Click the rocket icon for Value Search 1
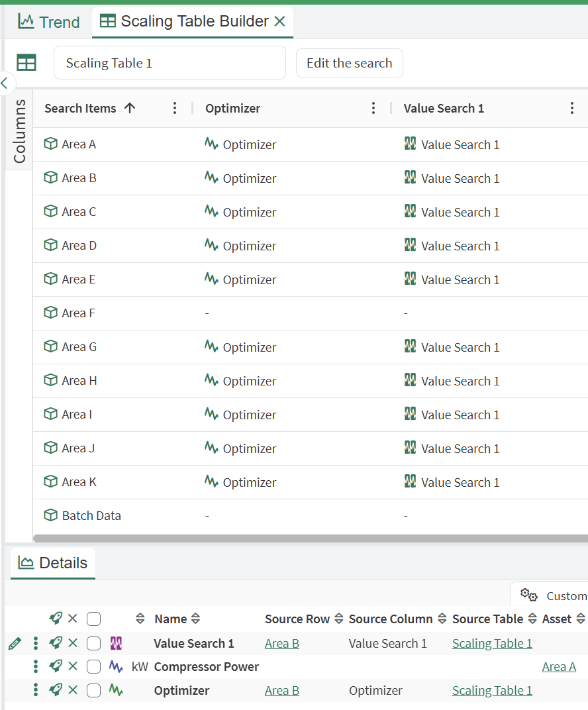Screen dimensions: 588x710 tap(56, 643)
